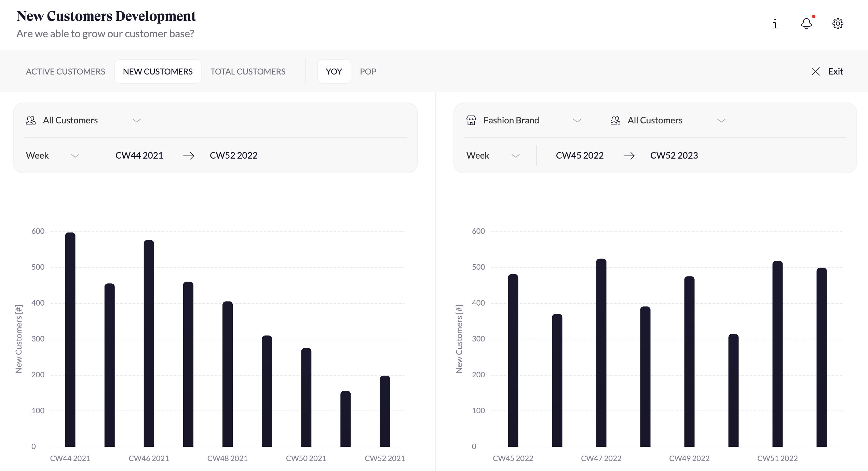Expand the Week granularity dropdown on the left

pyautogui.click(x=76, y=156)
